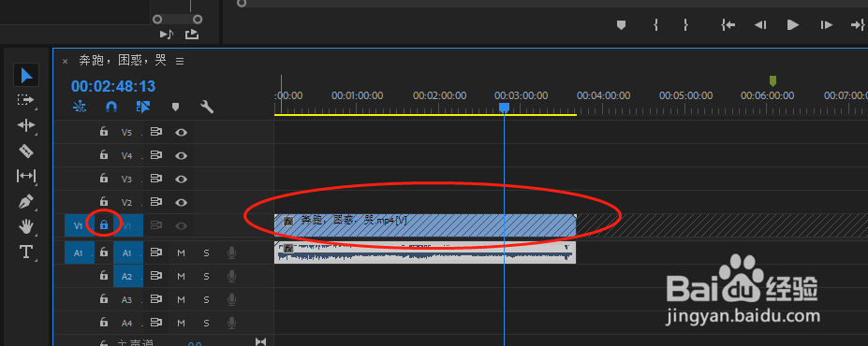Lock the V4 track
This screenshot has height=346, width=868.
(104, 155)
